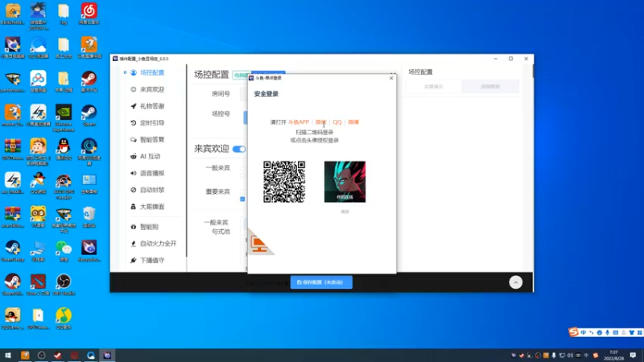Viewport: 644px width, 362px height.
Task: Open the WinRAR icon beside the QQ penguin
Action: pyautogui.click(x=13, y=149)
